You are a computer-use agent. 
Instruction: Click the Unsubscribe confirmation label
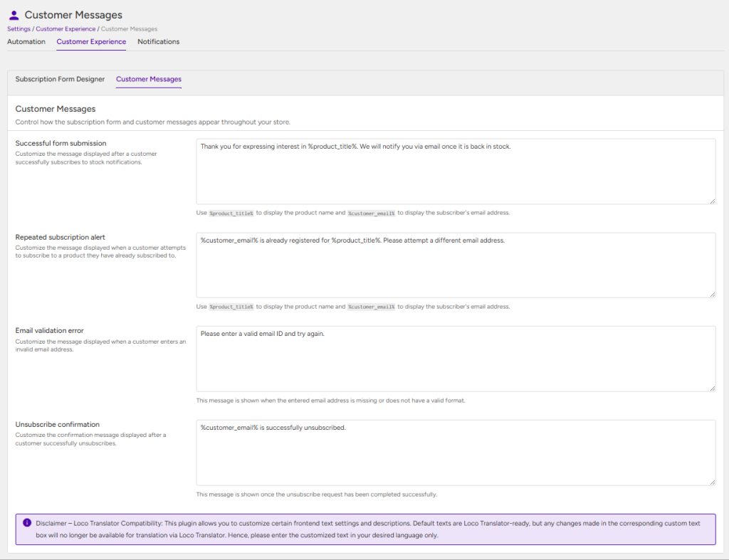coord(57,424)
